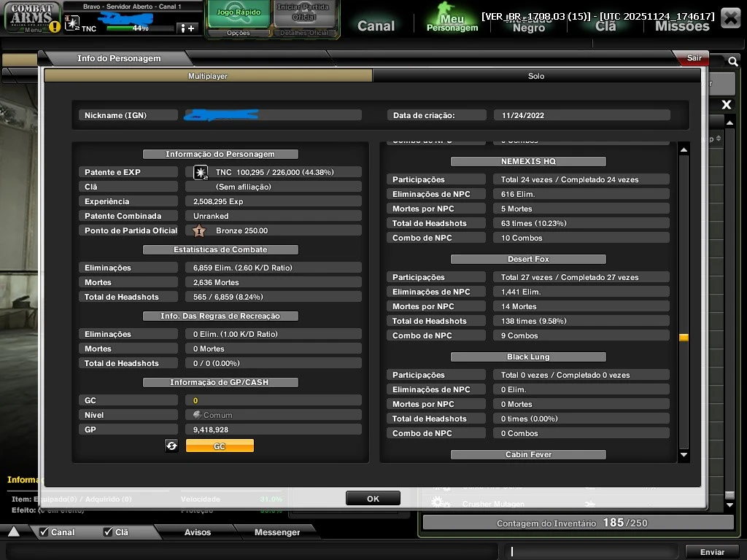The width and height of the screenshot is (747, 560).
Task: Click the TNC rank insignia icon
Action: coord(201,172)
